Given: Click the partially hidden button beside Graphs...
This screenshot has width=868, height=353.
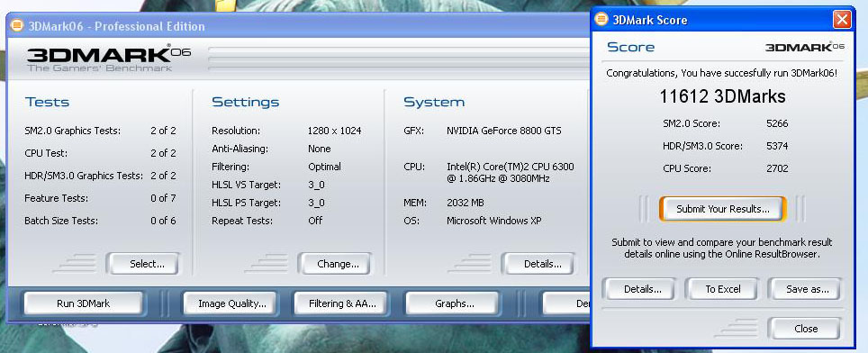Looking at the screenshot, I should 565,303.
